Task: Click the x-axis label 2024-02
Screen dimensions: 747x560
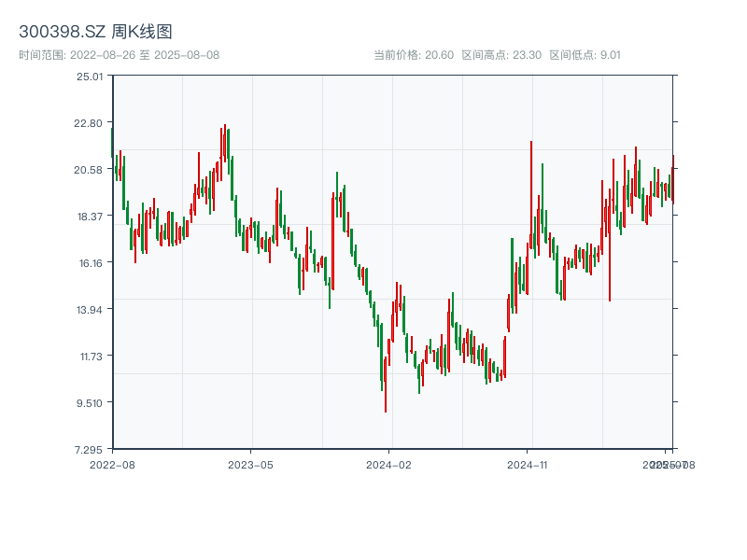Action: pyautogui.click(x=388, y=465)
